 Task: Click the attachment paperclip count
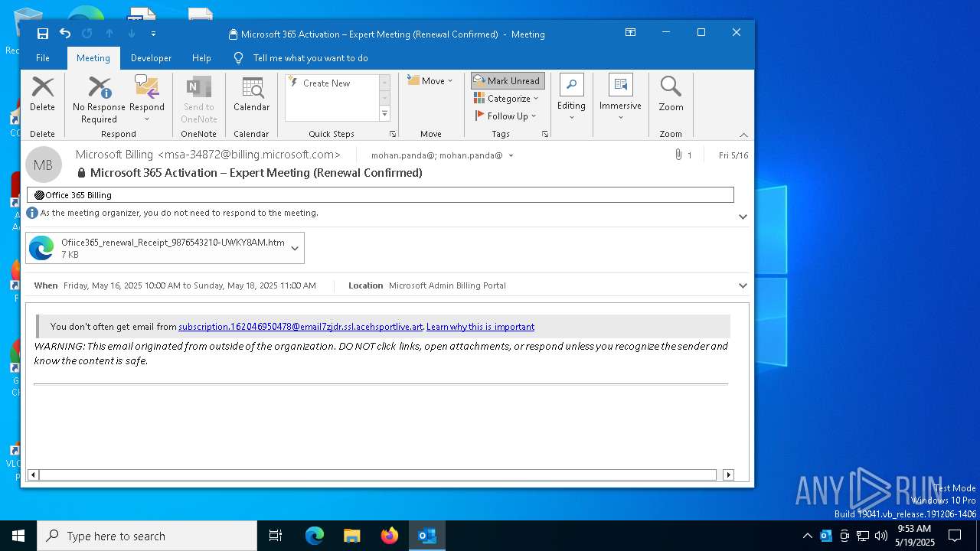point(683,155)
